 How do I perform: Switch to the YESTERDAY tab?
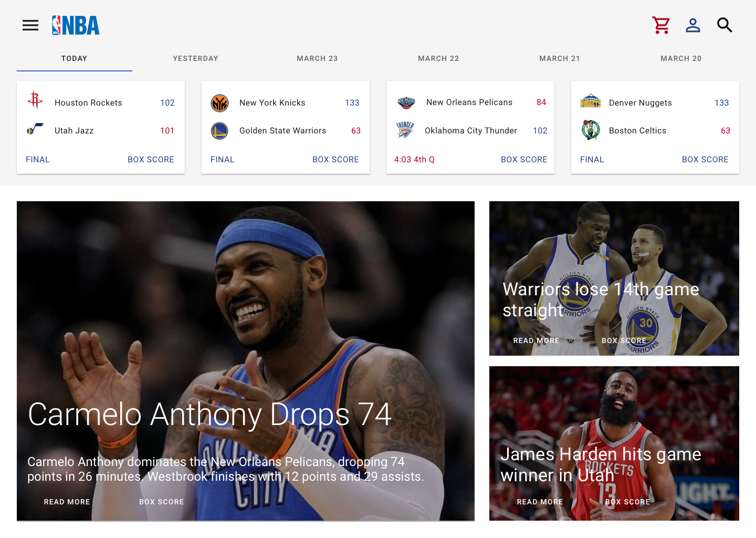point(196,59)
